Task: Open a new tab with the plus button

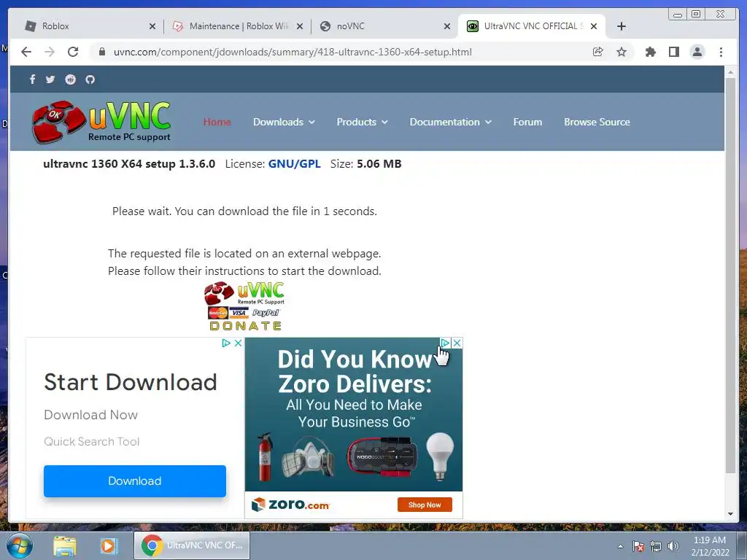Action: coord(622,26)
